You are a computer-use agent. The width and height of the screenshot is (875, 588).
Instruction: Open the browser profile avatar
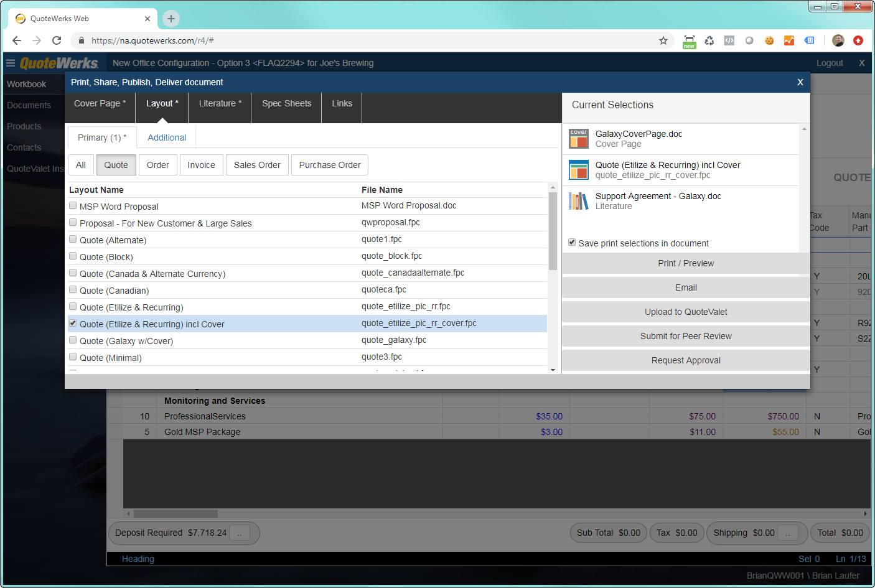[838, 40]
